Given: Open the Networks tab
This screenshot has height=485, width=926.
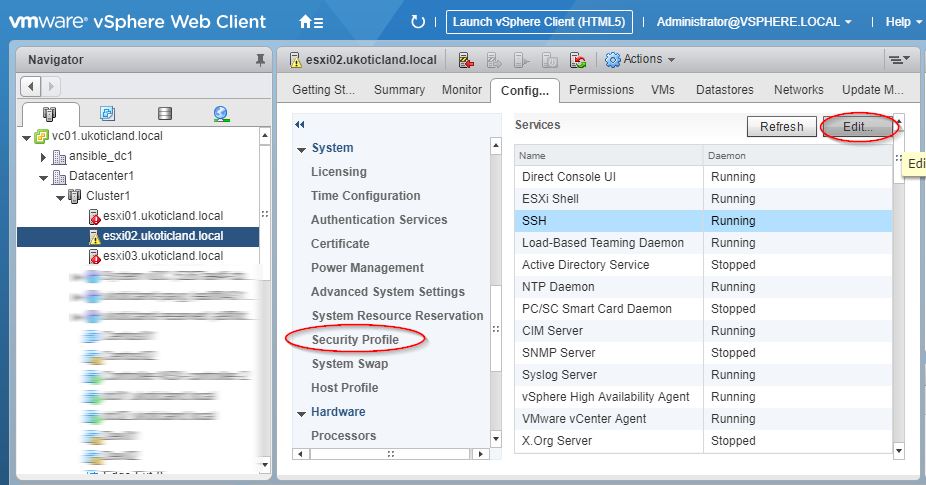Looking at the screenshot, I should [x=798, y=90].
